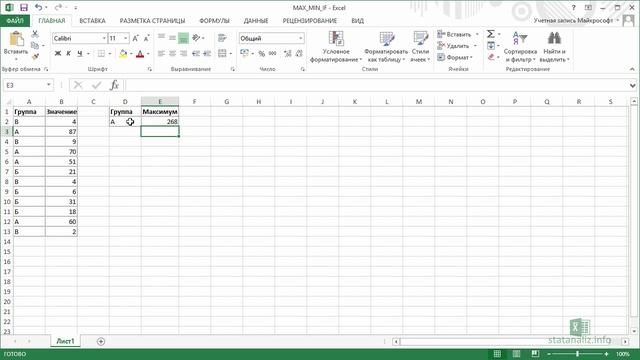Click the Increase Decimal icon
This screenshot has width=640, height=360.
pyautogui.click(x=287, y=53)
